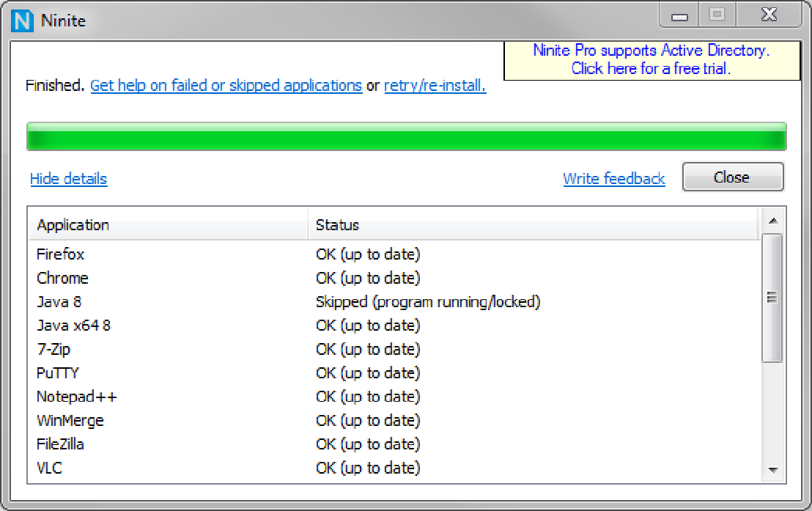Image resolution: width=812 pixels, height=511 pixels.
Task: Click VLC's OK (up to date) status
Action: point(368,468)
